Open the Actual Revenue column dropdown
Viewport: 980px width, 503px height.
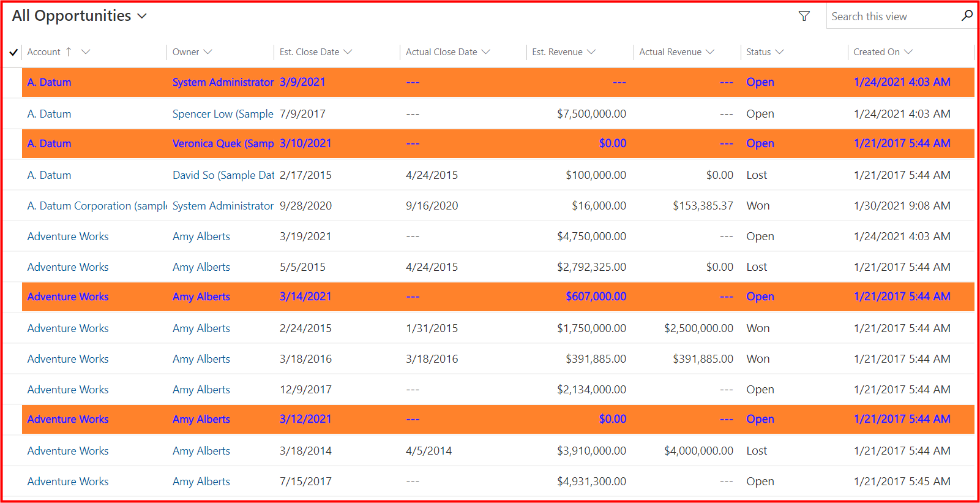[x=710, y=52]
